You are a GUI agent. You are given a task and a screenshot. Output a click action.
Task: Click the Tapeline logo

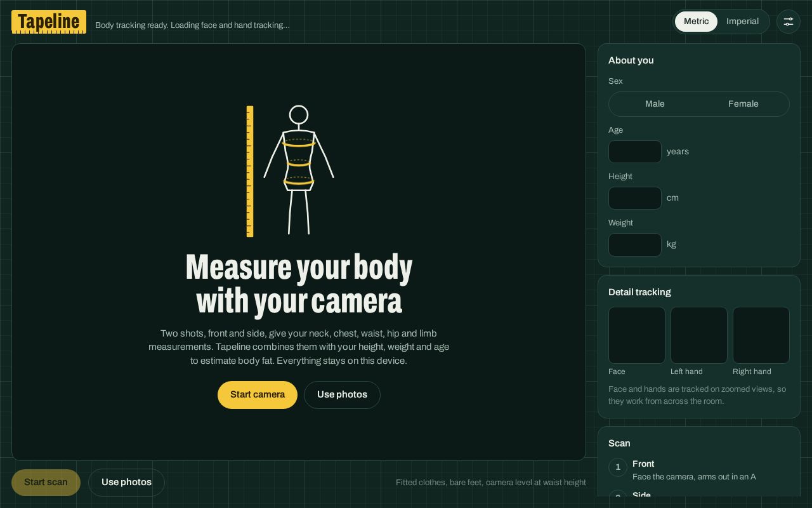(x=49, y=22)
